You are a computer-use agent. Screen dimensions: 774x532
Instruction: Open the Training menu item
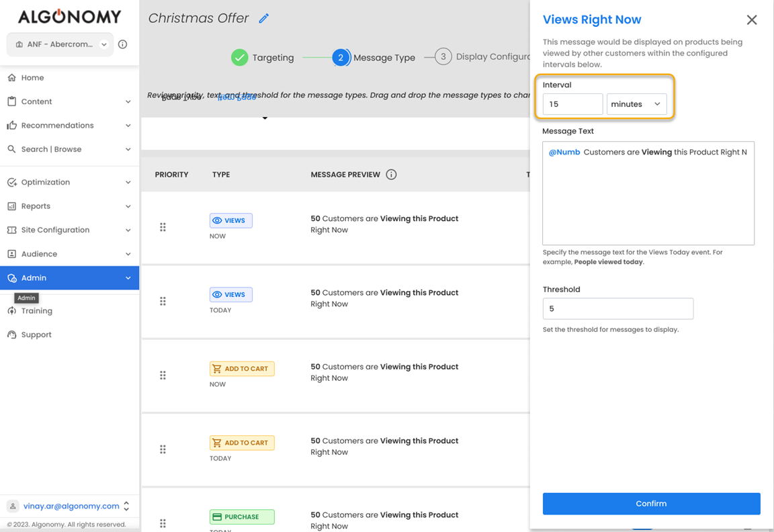(37, 311)
